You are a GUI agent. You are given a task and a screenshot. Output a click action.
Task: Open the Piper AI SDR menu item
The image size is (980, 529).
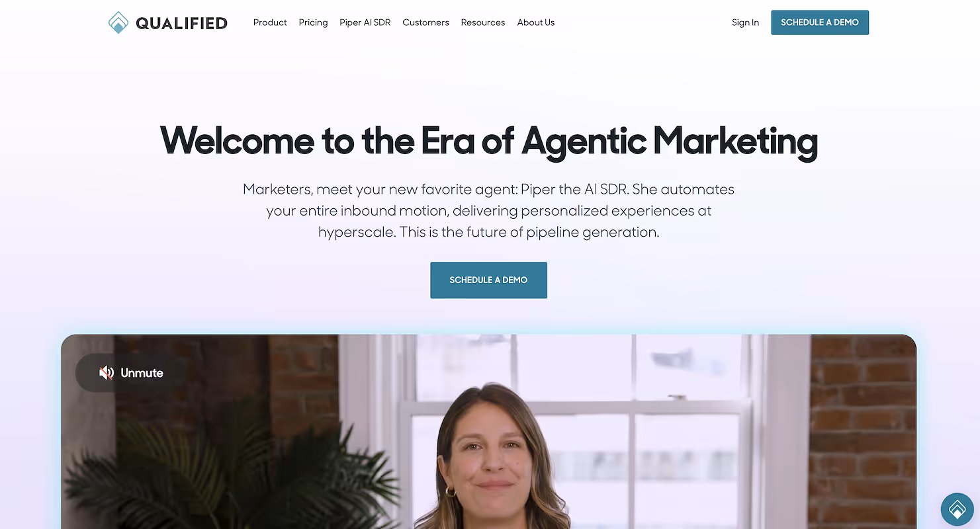pyautogui.click(x=365, y=22)
